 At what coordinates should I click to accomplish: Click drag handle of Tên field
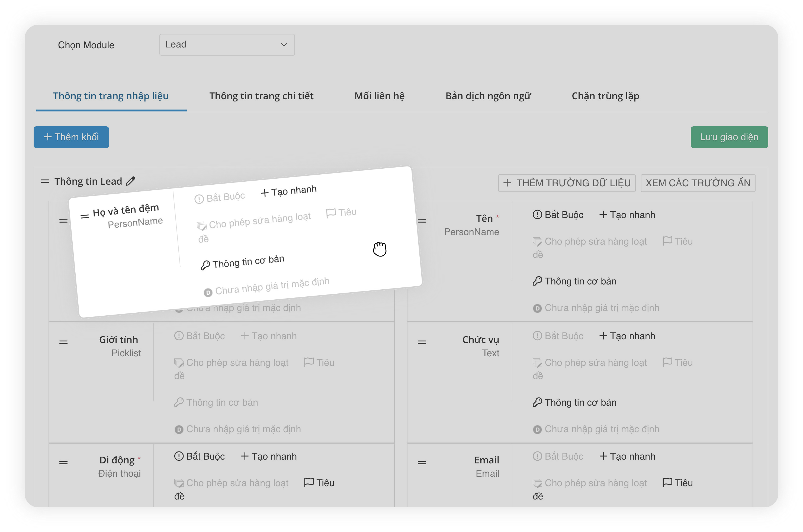[422, 221]
